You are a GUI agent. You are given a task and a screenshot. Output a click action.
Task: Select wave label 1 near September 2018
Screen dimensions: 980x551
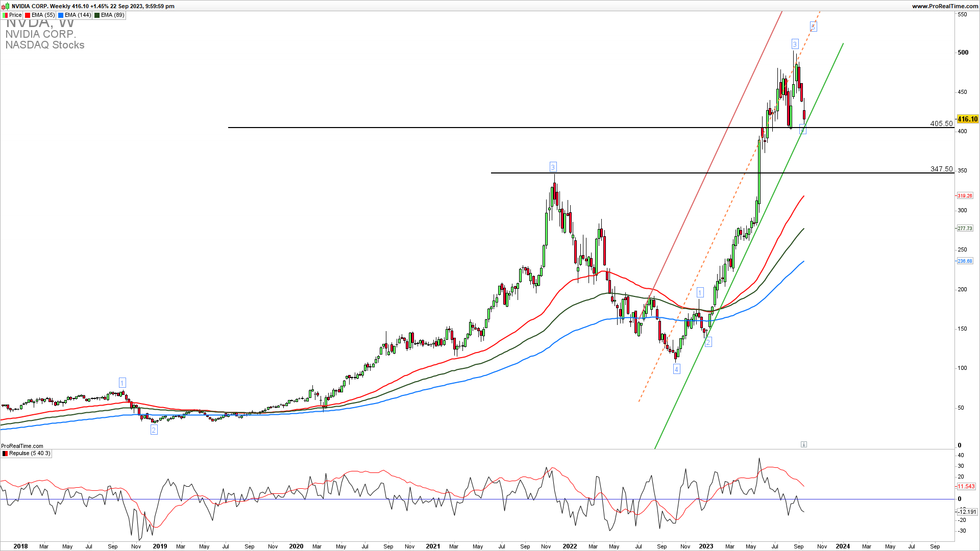coord(122,383)
